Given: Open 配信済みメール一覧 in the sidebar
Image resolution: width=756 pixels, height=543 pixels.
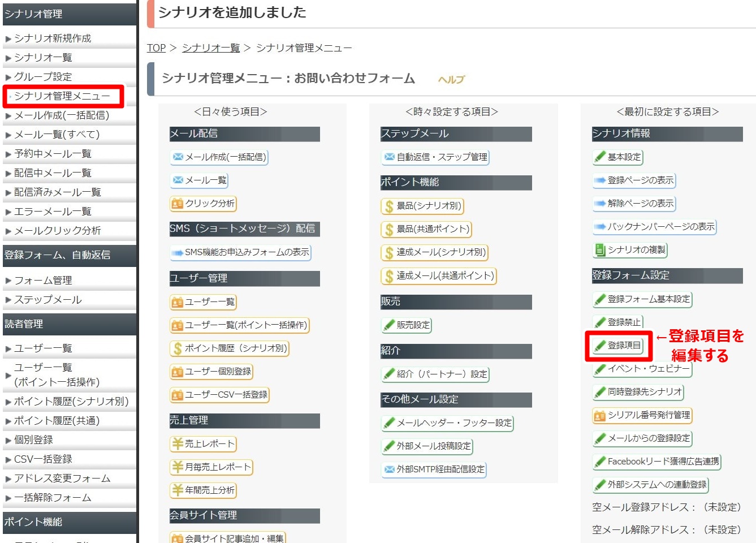Looking at the screenshot, I should pos(58,192).
